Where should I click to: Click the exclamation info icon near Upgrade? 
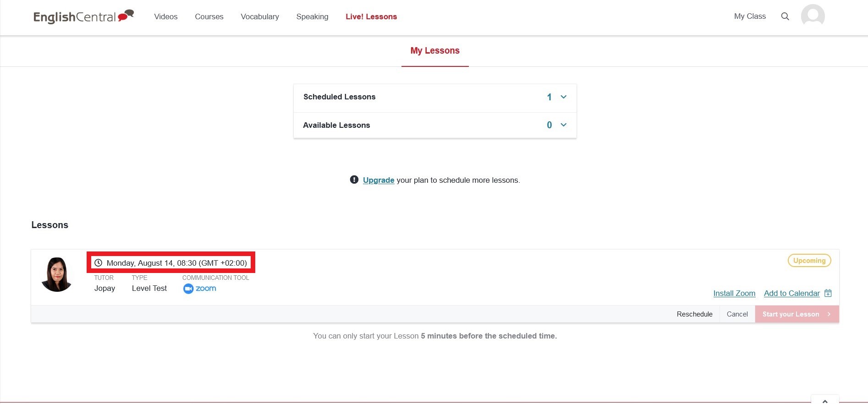[354, 180]
